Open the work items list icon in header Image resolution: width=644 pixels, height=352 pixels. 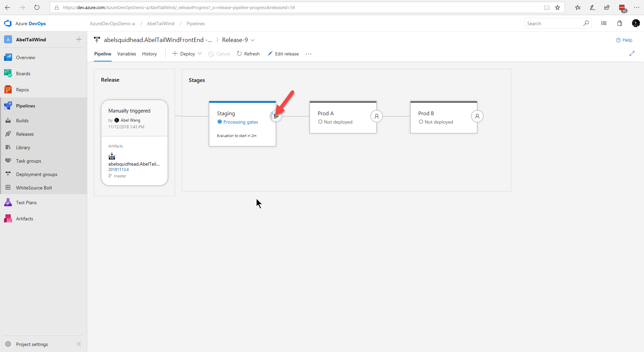point(604,24)
